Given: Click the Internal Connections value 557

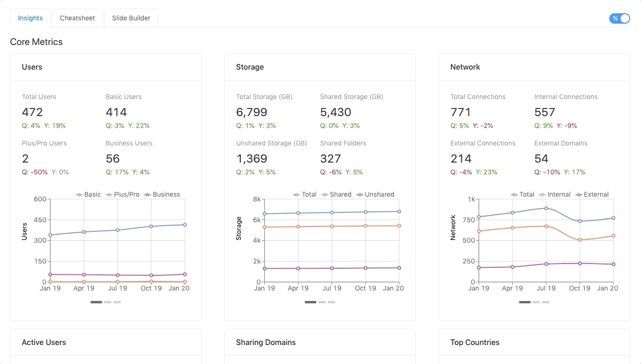Looking at the screenshot, I should 545,112.
